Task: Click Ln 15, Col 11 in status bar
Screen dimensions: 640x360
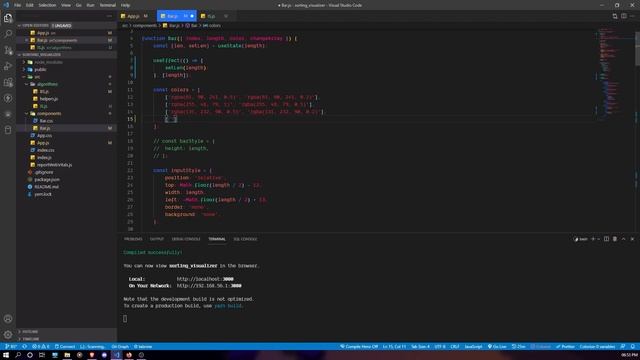Action: [x=394, y=347]
